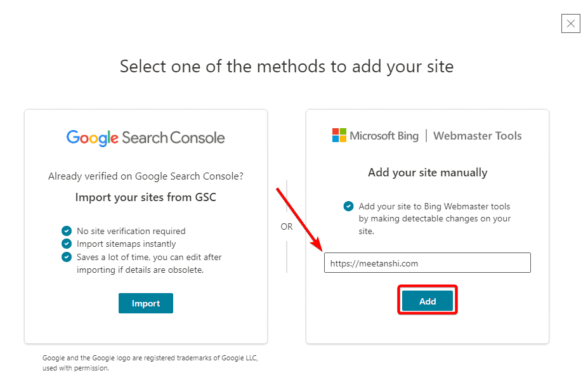Click the Webmaster Tools title text
The image size is (588, 380).
point(477,135)
